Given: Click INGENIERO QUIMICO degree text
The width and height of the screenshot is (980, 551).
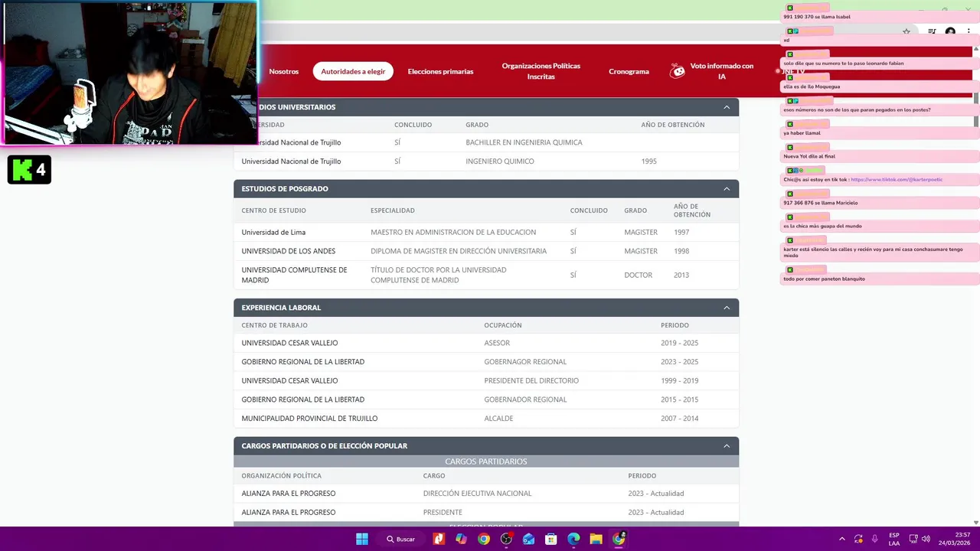Looking at the screenshot, I should click(x=500, y=161).
